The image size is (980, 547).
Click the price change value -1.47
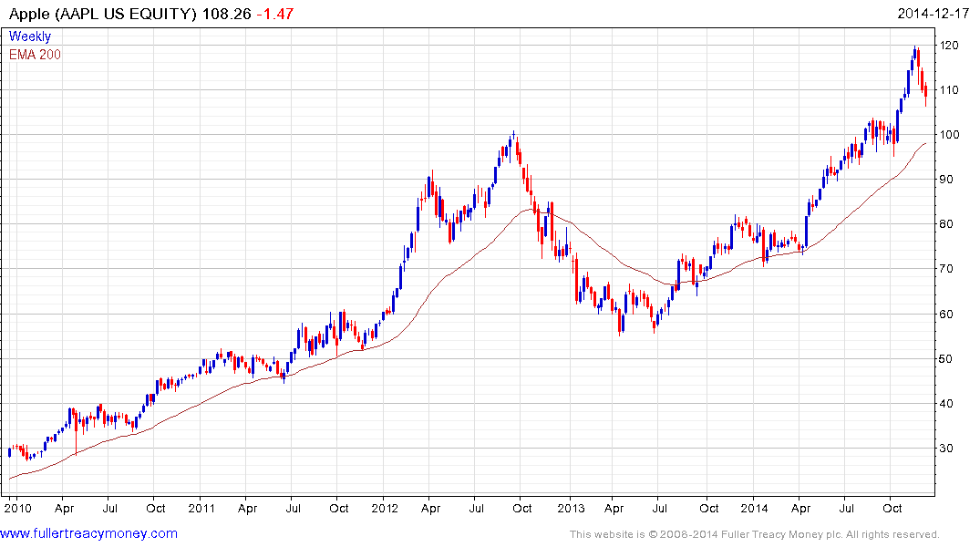click(275, 14)
